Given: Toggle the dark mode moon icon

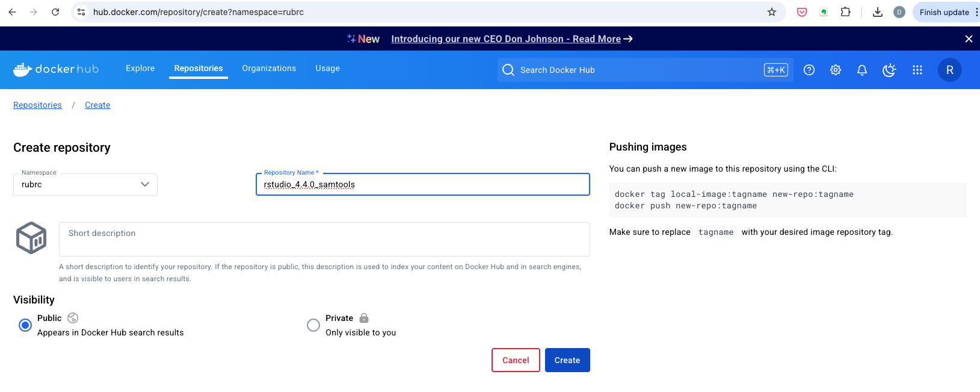Looking at the screenshot, I should 889,70.
